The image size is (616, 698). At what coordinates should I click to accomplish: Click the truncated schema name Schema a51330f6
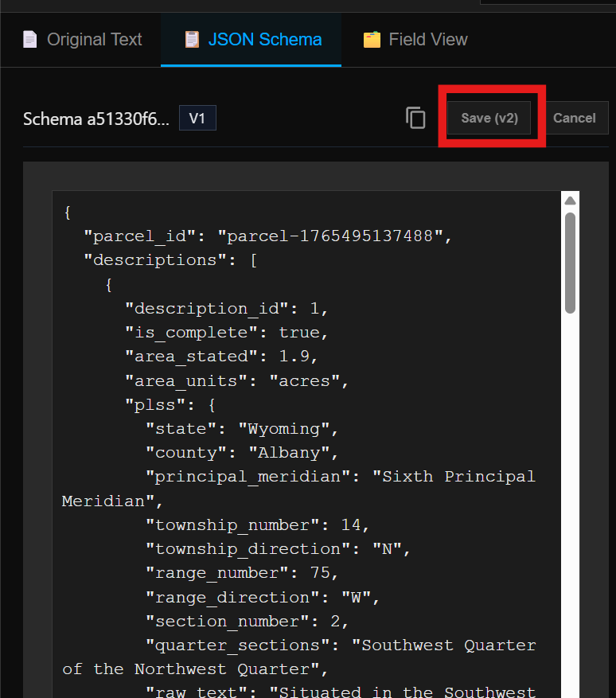pos(96,119)
